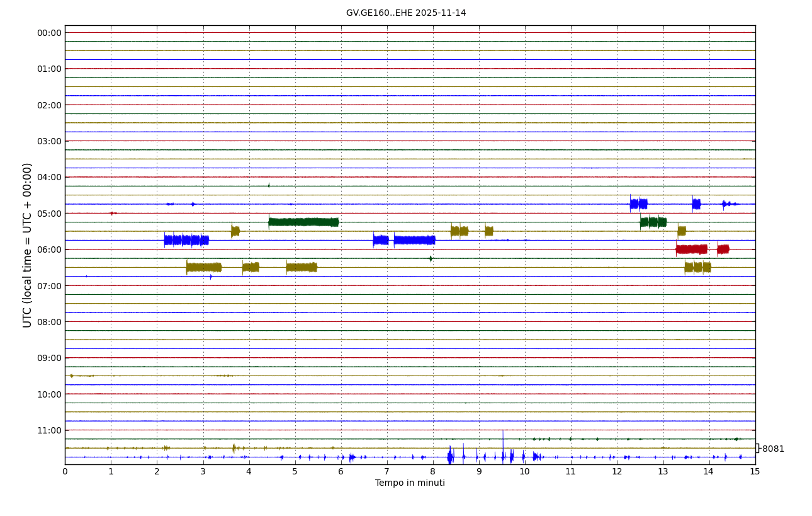Click the small olive burst near minute 9.2
The image size is (812, 516).
tap(488, 231)
